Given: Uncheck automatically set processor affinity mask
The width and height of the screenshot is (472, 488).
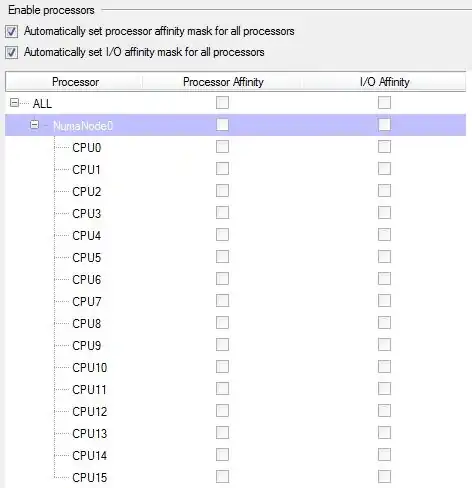Looking at the screenshot, I should pos(11,32).
